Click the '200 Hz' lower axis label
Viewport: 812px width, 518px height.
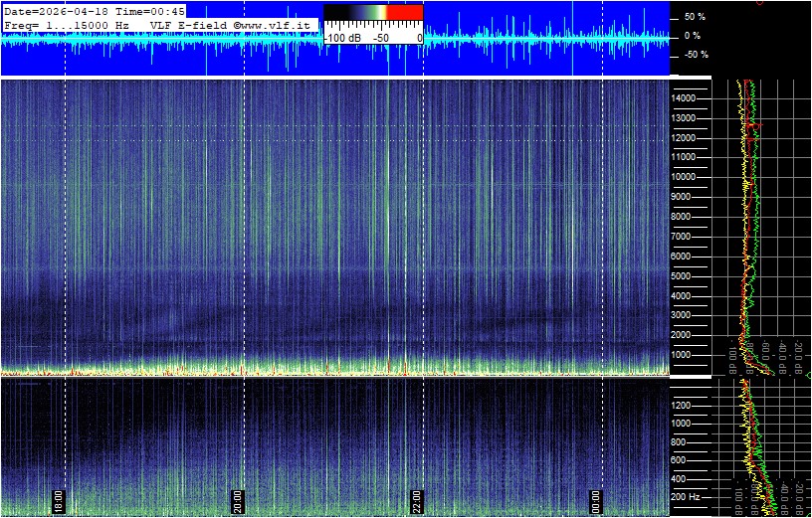[687, 497]
